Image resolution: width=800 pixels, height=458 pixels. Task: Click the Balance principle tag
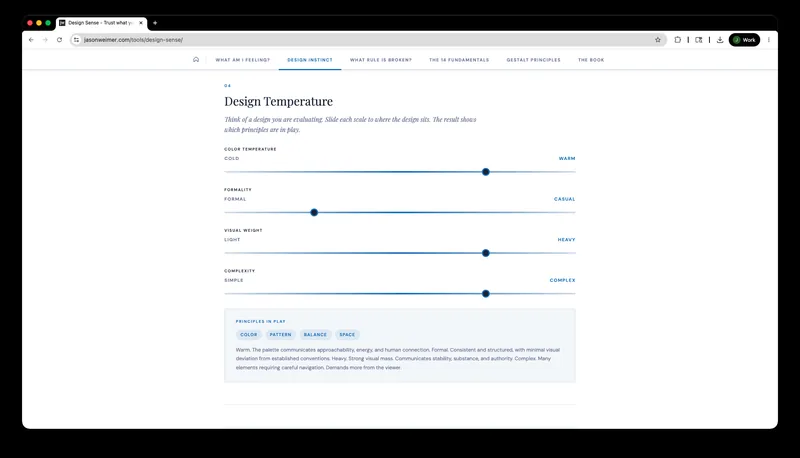315,335
